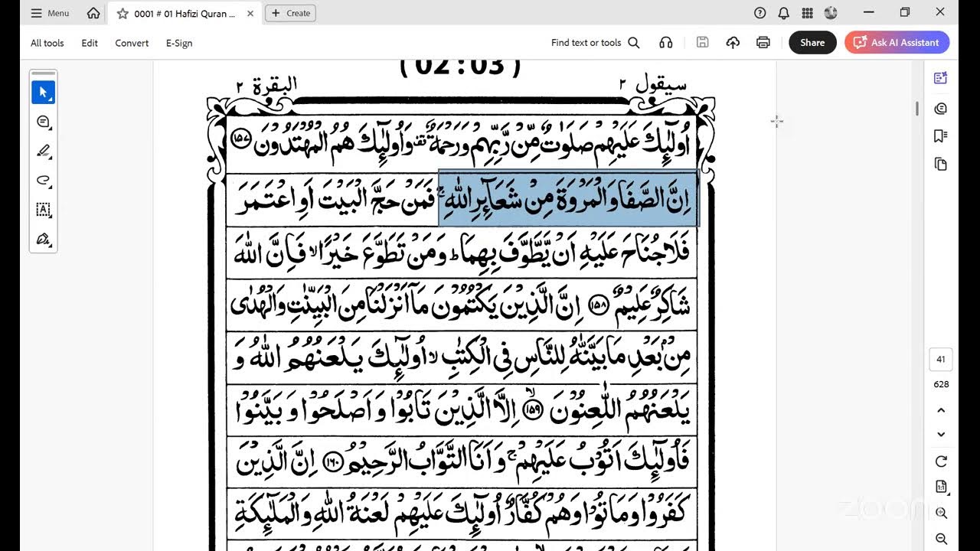Open the notifications bell
This screenshot has width=980, height=551.
tap(783, 13)
